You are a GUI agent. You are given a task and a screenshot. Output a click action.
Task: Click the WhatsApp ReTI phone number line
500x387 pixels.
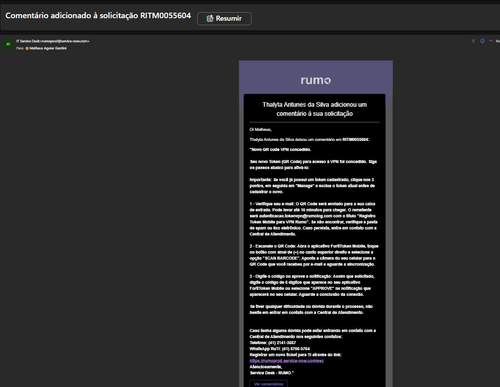click(280, 349)
